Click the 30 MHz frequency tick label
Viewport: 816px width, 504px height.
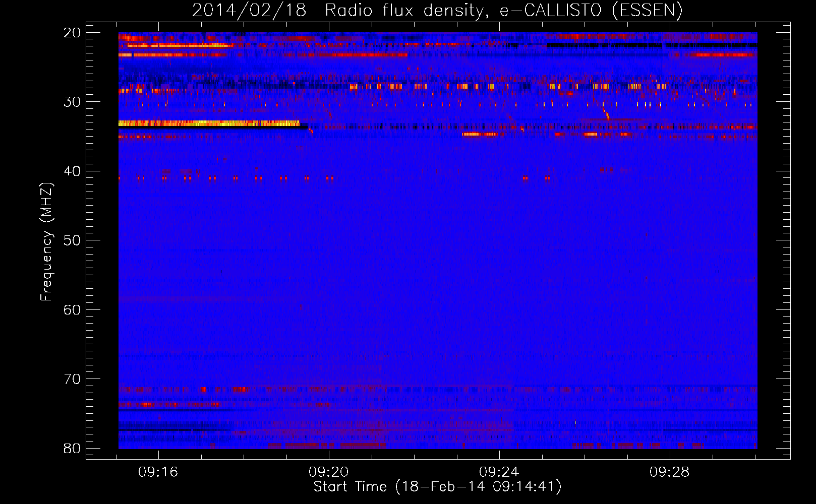coord(72,102)
